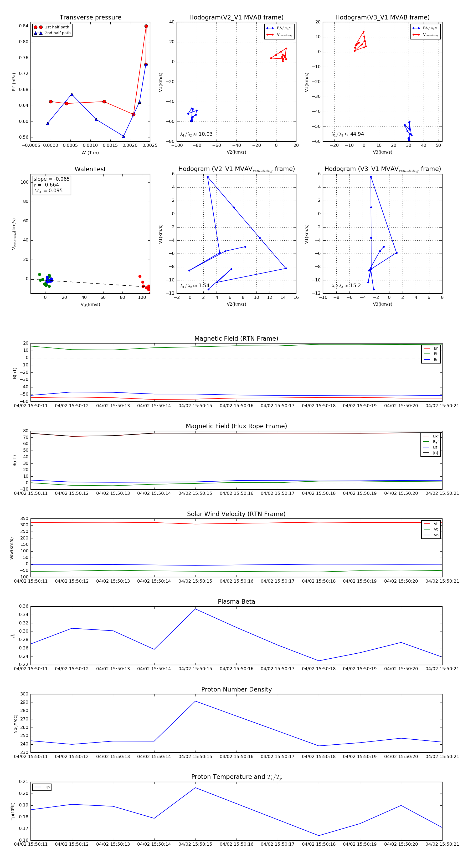Select the 'Tp' legend entry
Viewport: 473px width, 868px height.
42,787
